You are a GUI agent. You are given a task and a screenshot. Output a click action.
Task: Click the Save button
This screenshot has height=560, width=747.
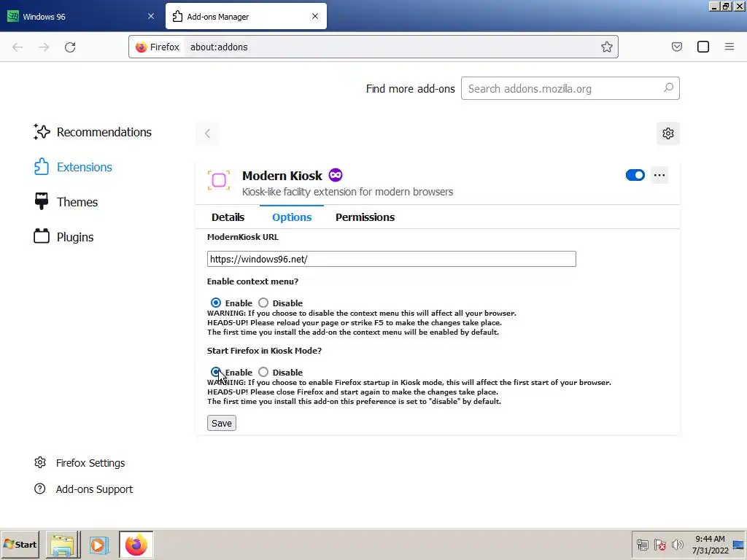click(x=222, y=423)
